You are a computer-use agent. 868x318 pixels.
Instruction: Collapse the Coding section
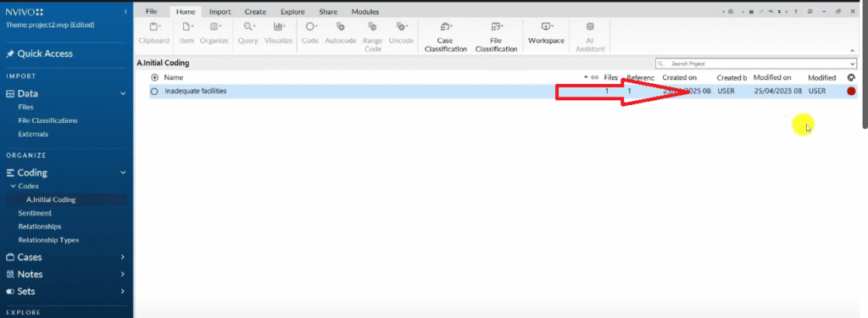coord(123,172)
